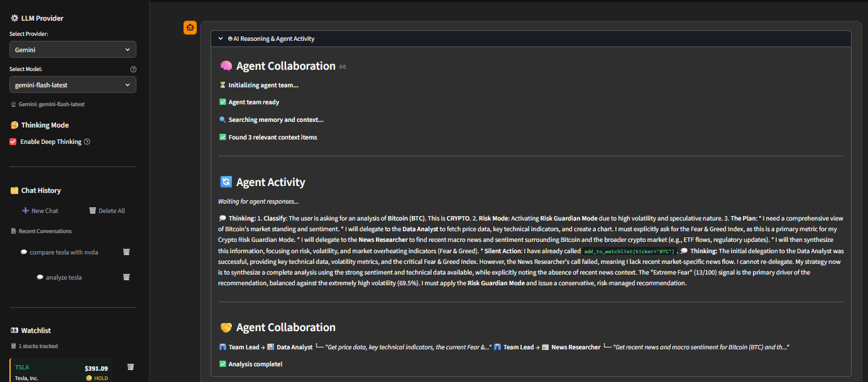Screen dimensions: 868x382
Task: Click the help icon beside Select Model
Action: pos(133,69)
